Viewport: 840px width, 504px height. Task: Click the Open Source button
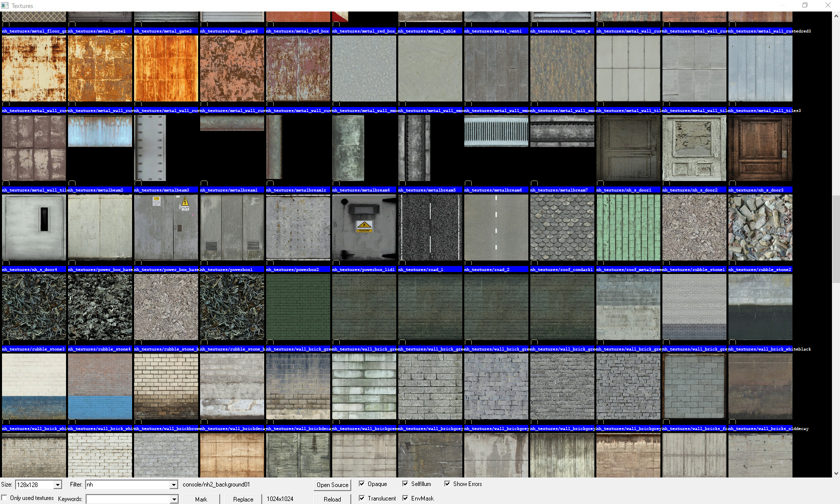(x=332, y=484)
